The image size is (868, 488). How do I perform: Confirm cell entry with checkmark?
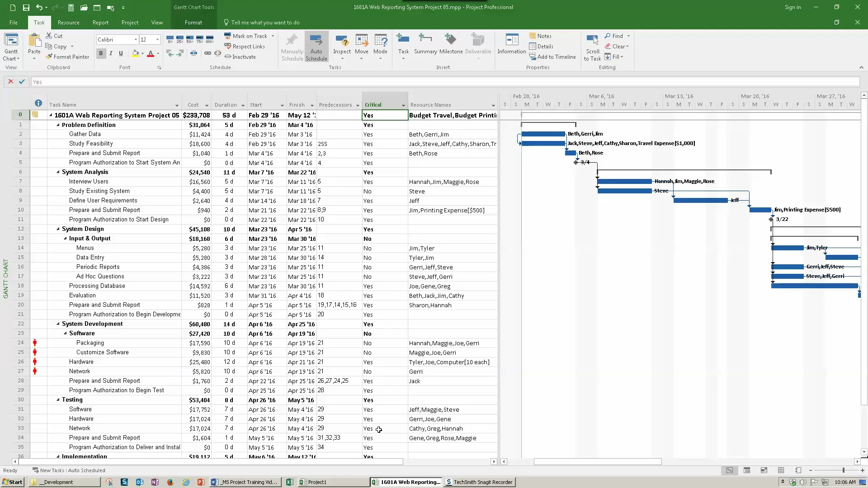[x=22, y=82]
